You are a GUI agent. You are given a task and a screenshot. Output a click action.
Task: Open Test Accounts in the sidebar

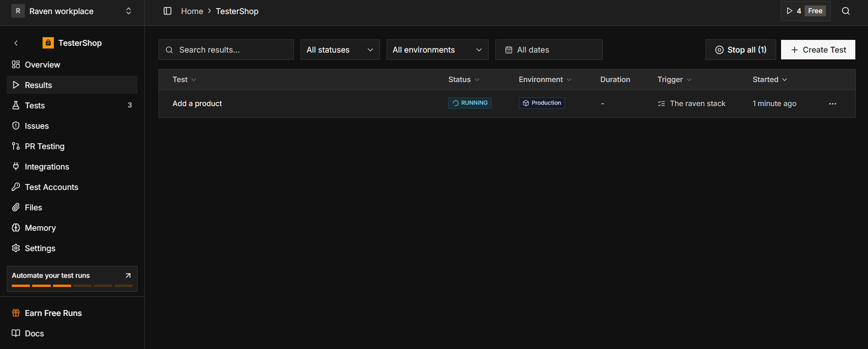pos(72,187)
